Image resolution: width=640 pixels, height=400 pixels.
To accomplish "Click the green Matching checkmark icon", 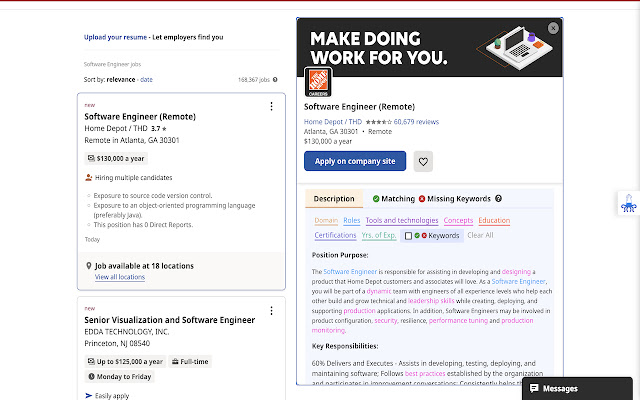I will pyautogui.click(x=376, y=199).
